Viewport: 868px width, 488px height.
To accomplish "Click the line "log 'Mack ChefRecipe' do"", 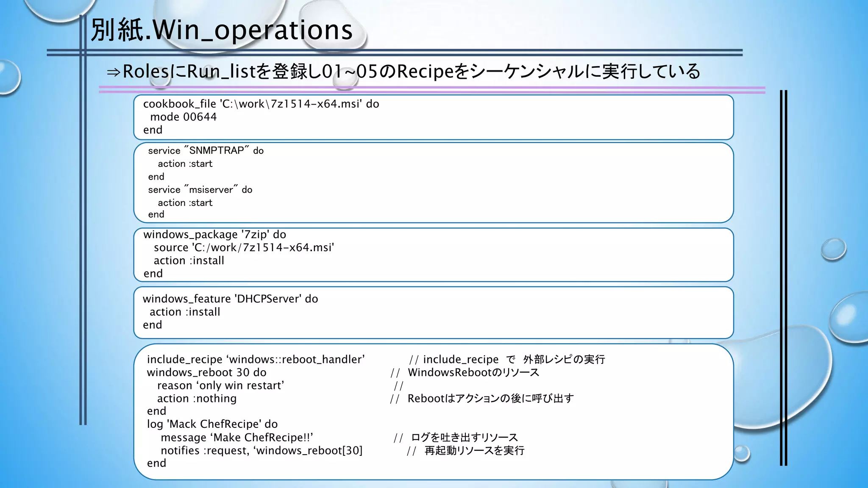I will tap(212, 424).
